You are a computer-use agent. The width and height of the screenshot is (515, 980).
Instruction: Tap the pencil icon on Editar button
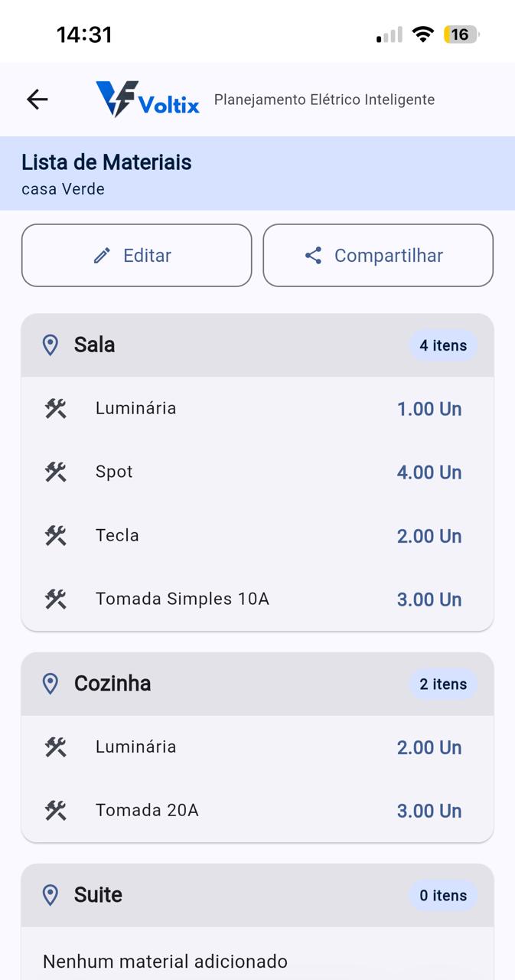[x=101, y=255]
